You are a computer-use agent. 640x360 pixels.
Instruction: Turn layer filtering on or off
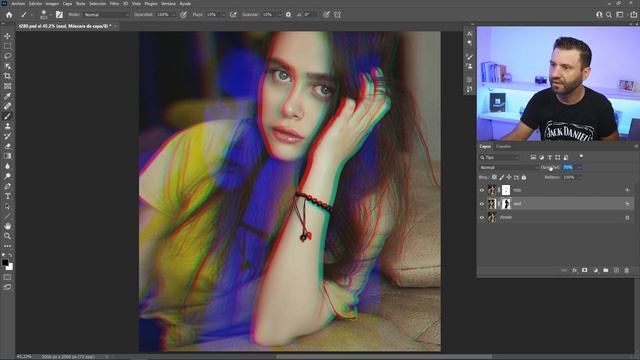click(581, 156)
